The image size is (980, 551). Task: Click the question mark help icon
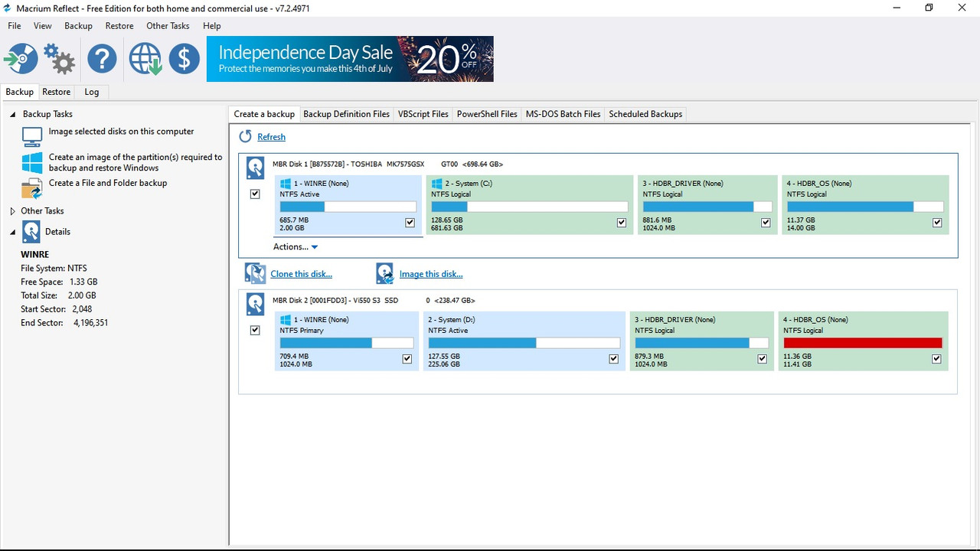tap(102, 59)
